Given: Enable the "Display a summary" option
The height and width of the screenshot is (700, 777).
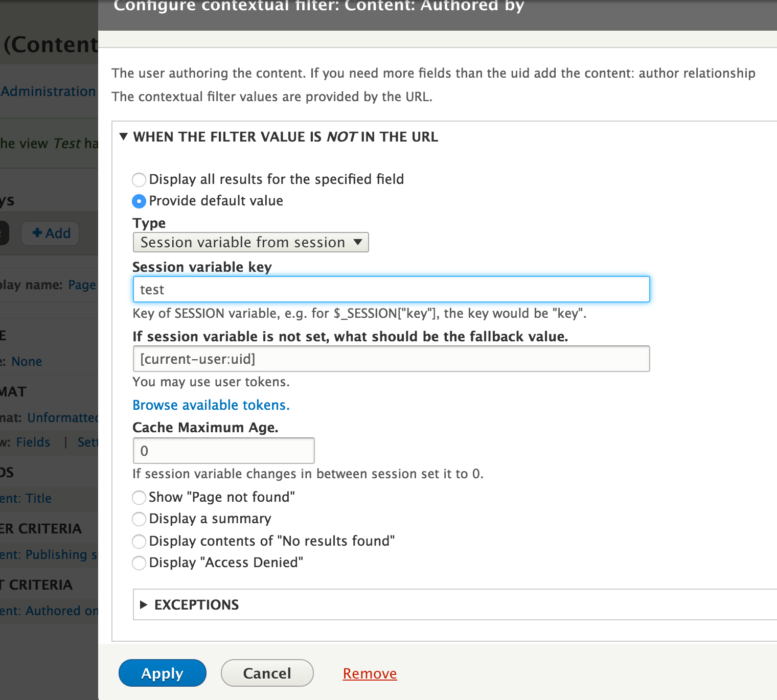Looking at the screenshot, I should (139, 519).
